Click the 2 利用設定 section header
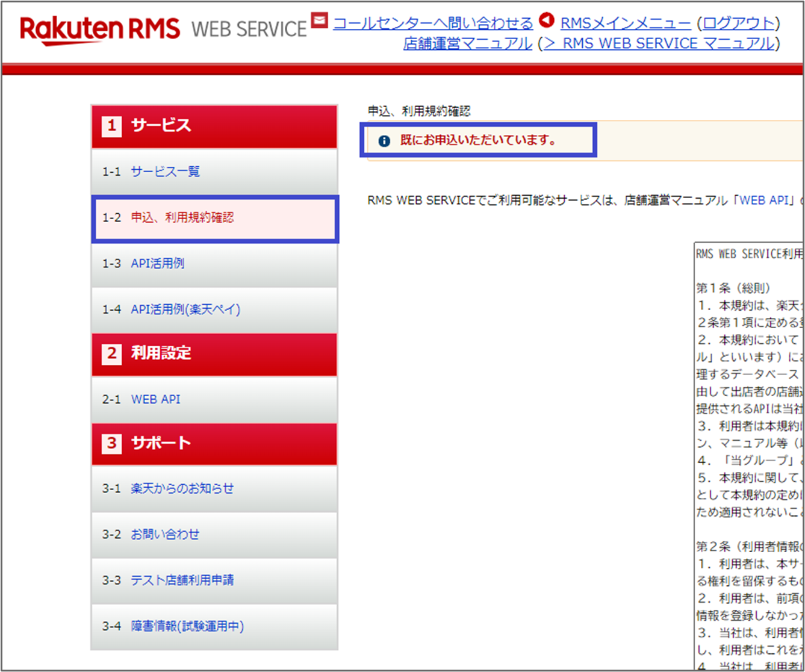 (214, 353)
